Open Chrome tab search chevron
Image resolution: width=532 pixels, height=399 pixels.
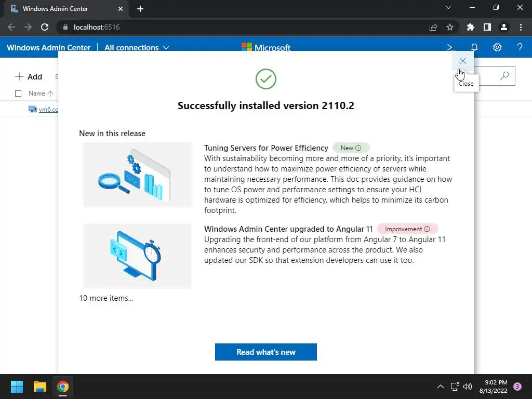coord(448,7)
